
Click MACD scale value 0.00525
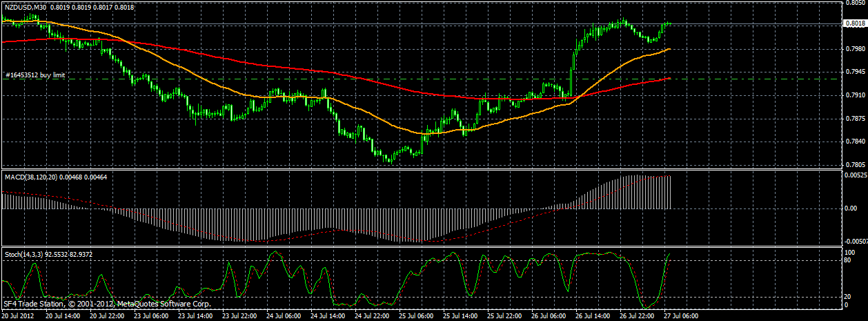(x=856, y=175)
